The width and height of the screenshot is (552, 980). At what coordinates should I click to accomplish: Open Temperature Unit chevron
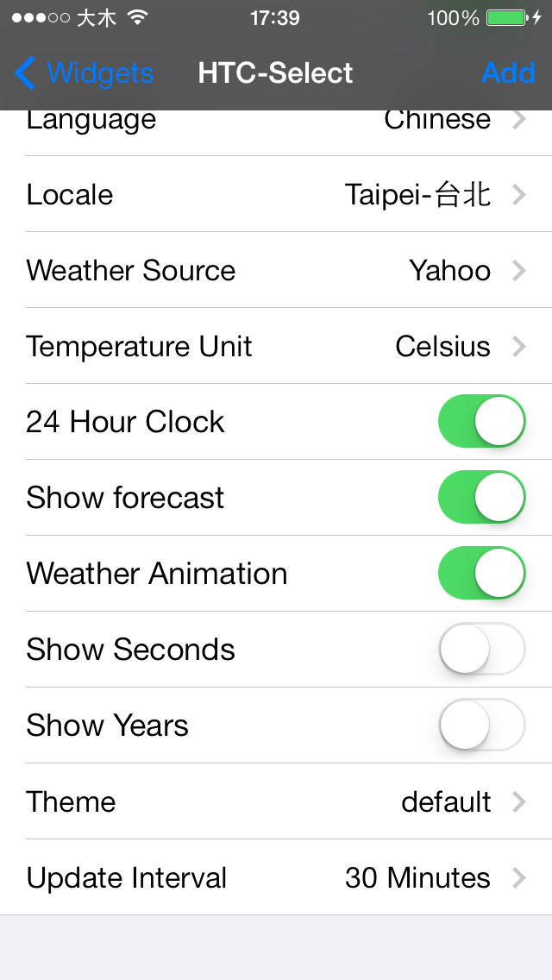pyautogui.click(x=518, y=347)
